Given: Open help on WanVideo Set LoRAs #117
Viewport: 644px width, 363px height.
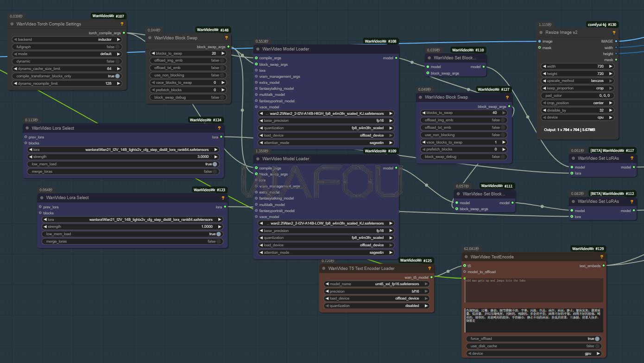Looking at the screenshot, I should (x=632, y=158).
